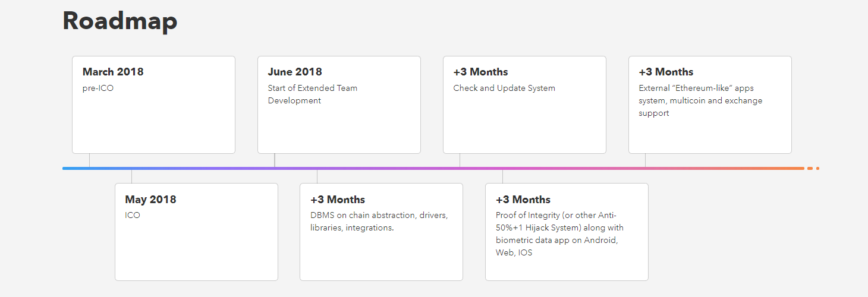Select +3 Months title above Proof of Integrity
This screenshot has width=868, height=297.
523,200
